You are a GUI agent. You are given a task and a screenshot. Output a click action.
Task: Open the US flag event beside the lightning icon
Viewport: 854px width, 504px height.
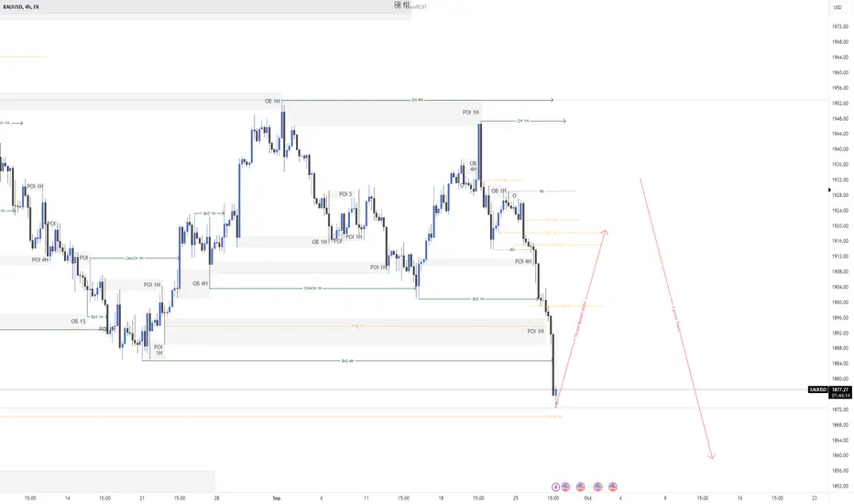pos(565,487)
